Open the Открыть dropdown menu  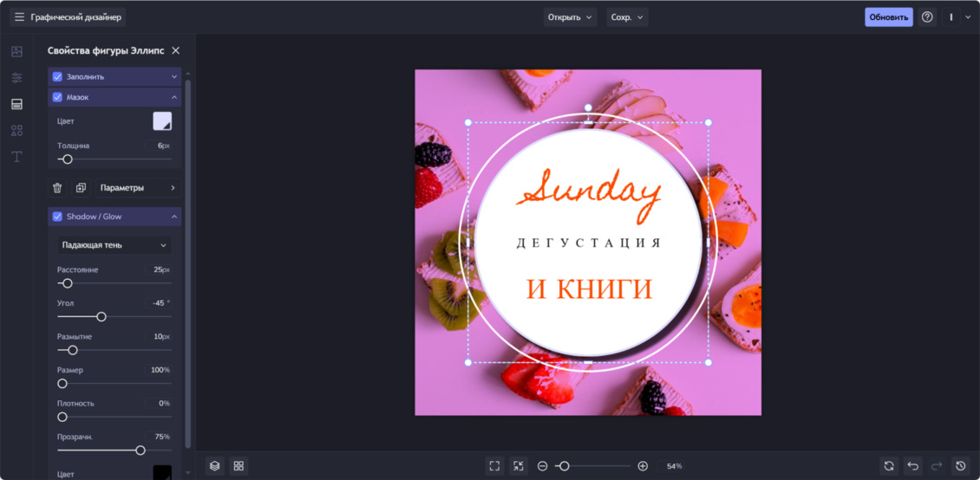pos(570,16)
